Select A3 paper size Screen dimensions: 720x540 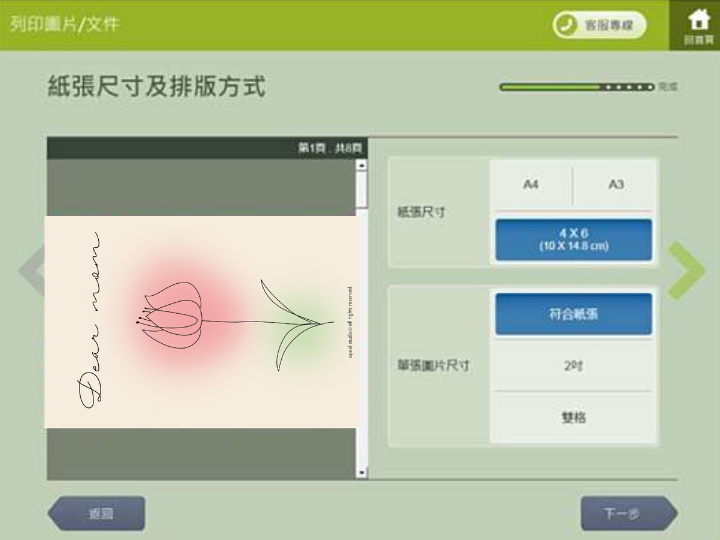tap(615, 185)
